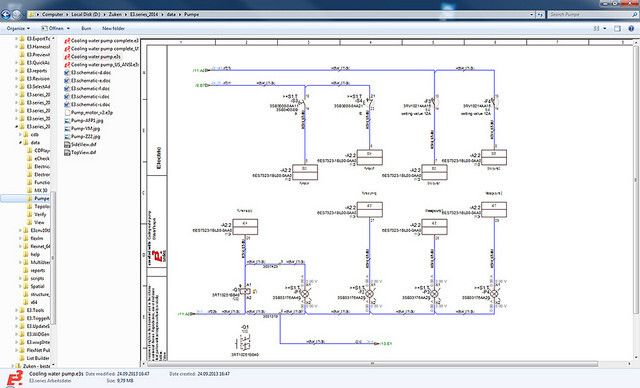Image resolution: width=640 pixels, height=388 pixels.
Task: Select Cooling water pump complete.e3s top file
Action: pos(102,41)
